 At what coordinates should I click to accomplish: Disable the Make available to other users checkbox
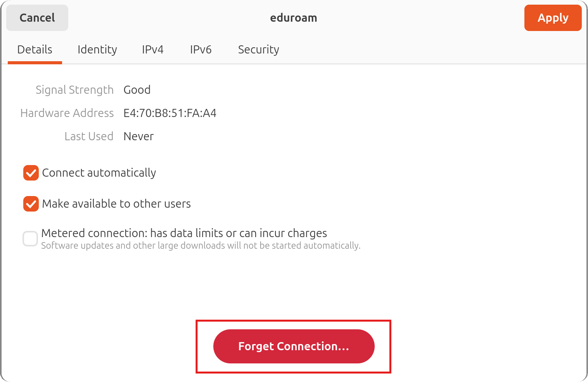(31, 204)
